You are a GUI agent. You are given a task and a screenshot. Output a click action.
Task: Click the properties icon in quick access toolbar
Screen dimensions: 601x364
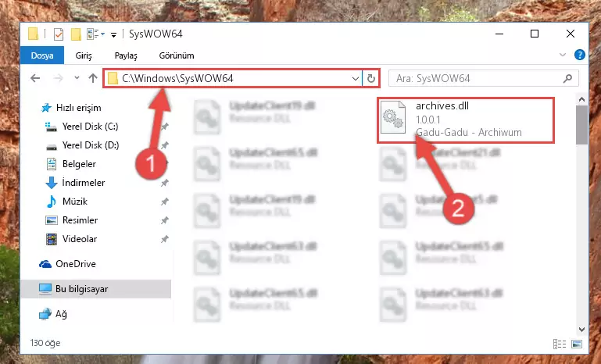[59, 34]
